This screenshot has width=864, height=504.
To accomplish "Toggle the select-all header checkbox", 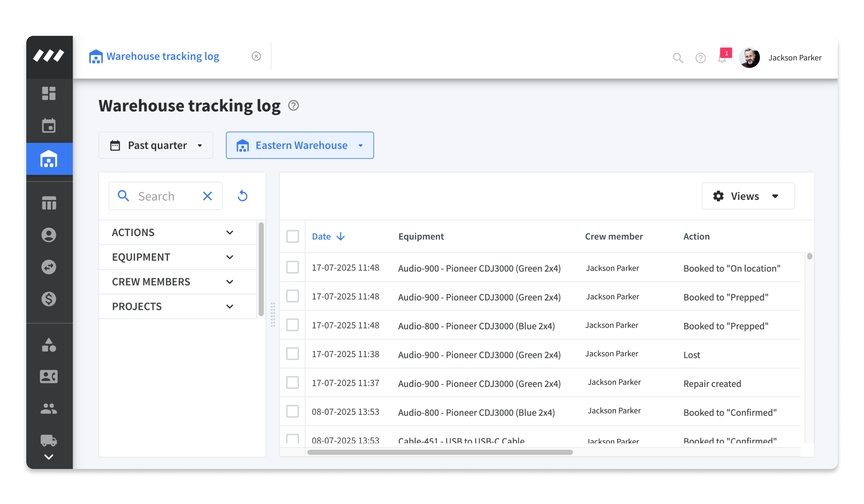I will click(293, 236).
